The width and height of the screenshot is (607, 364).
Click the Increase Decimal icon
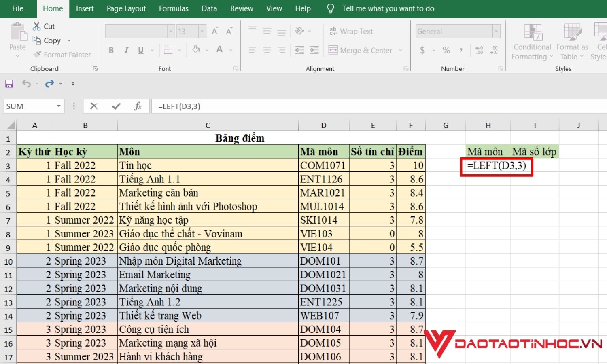[x=480, y=50]
